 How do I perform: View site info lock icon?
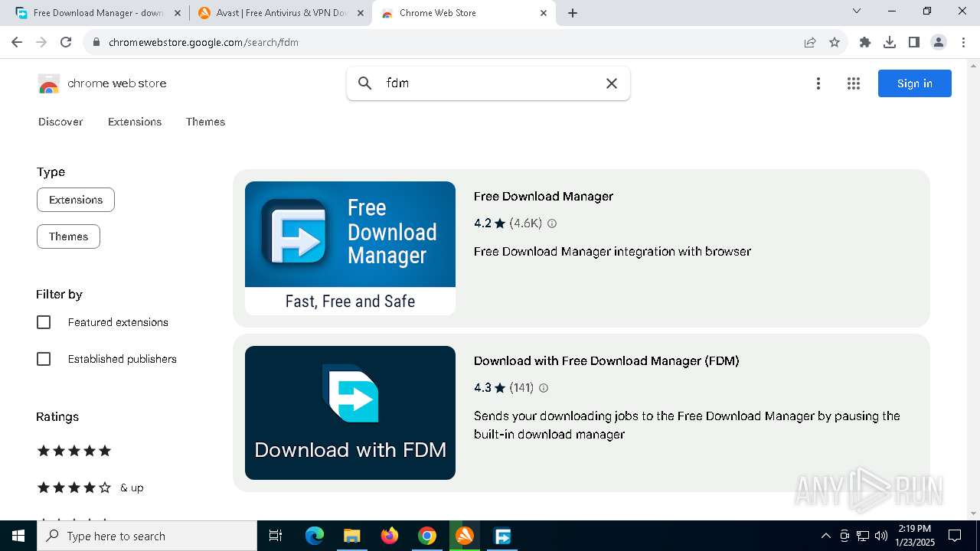point(96,42)
